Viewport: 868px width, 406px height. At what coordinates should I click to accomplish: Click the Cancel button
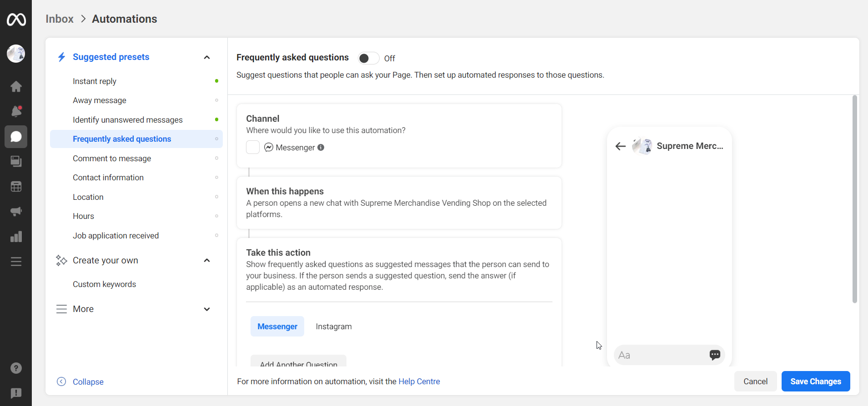pyautogui.click(x=755, y=381)
